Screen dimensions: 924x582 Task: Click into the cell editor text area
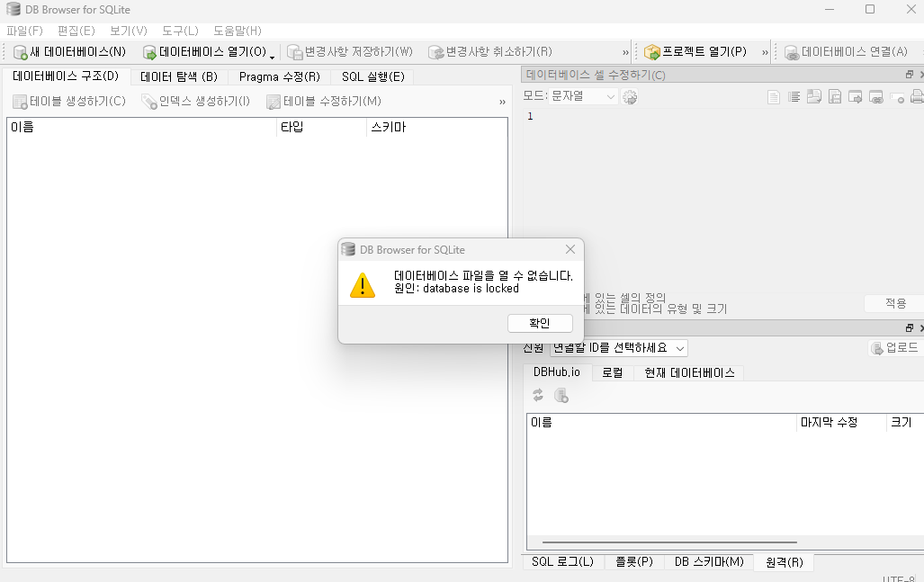click(723, 201)
